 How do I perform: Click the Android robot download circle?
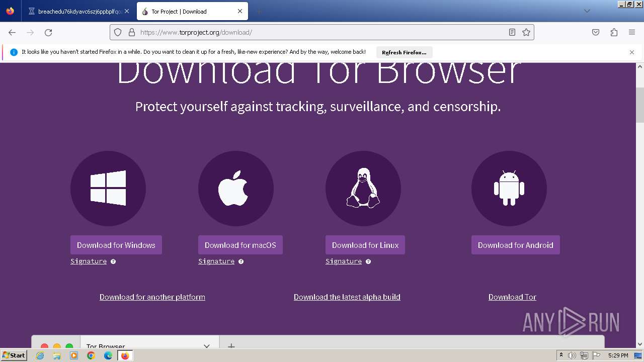click(x=509, y=189)
